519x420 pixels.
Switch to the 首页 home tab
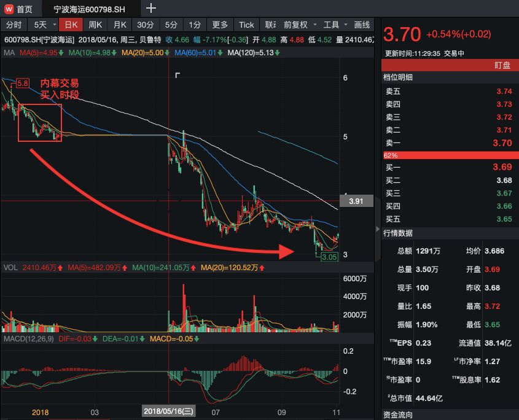25,9
